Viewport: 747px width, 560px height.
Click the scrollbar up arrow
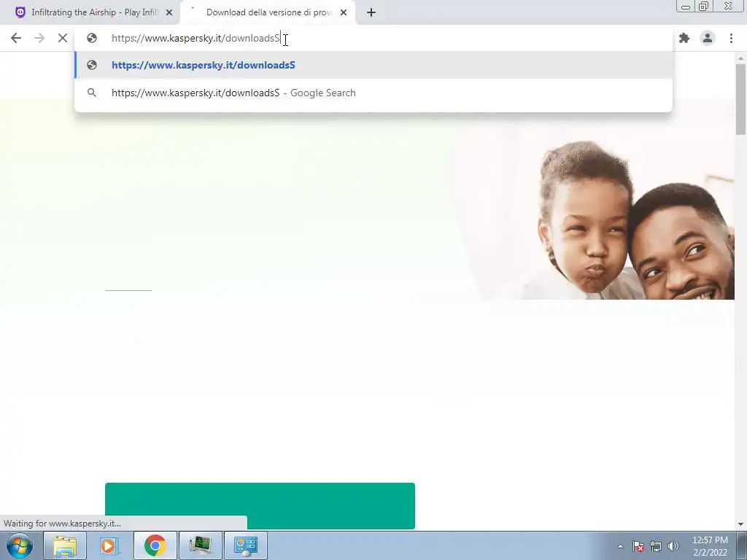[x=741, y=58]
